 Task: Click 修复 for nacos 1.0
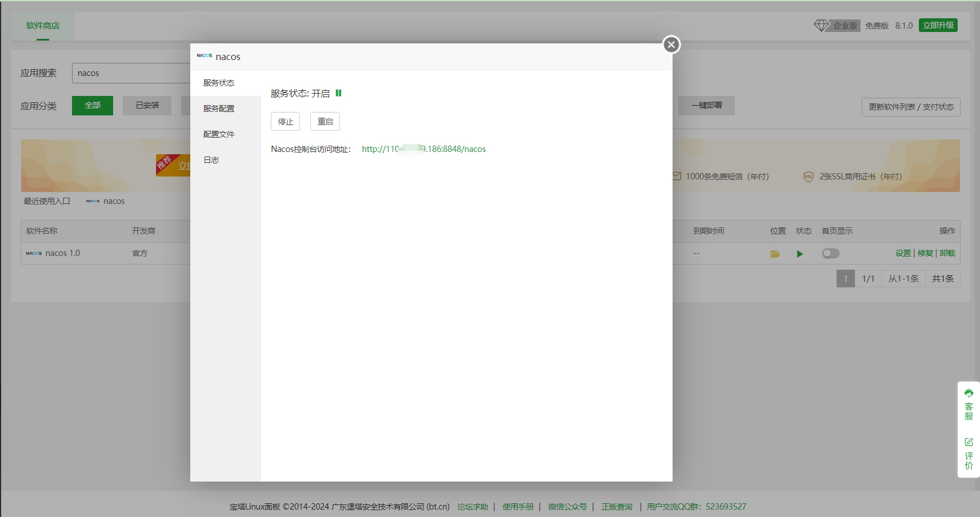(x=925, y=253)
